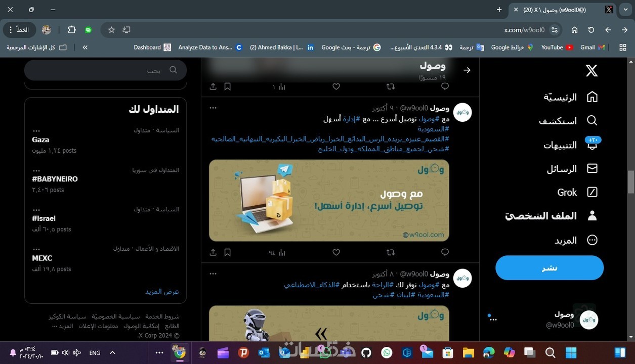Repost the October 9 وصول post
This screenshot has height=364, width=635.
pyautogui.click(x=391, y=252)
